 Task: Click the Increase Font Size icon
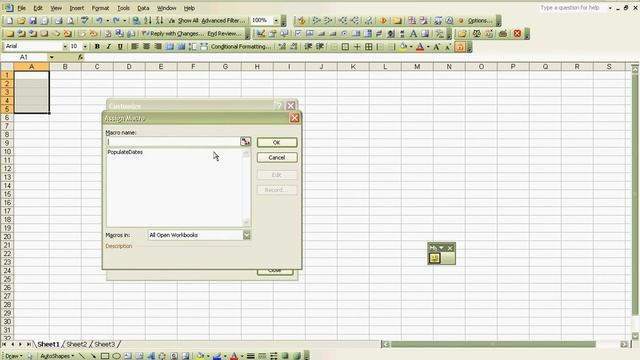tap(437, 47)
